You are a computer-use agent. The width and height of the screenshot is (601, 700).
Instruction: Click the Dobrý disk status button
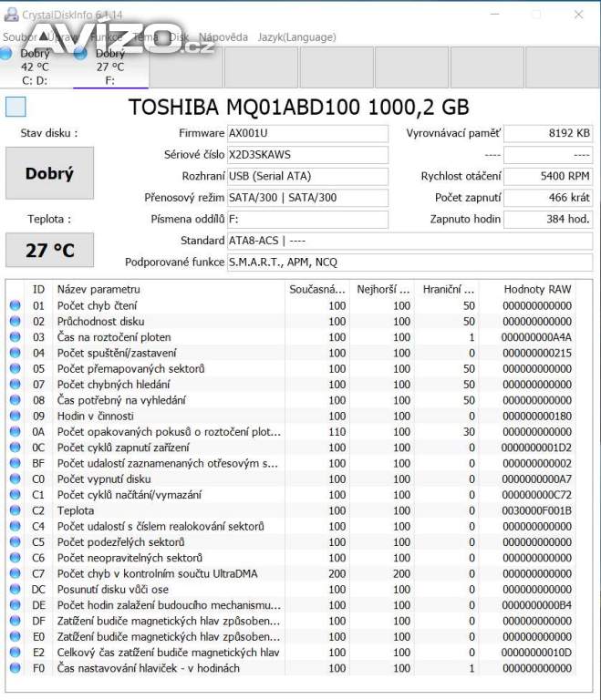49,173
